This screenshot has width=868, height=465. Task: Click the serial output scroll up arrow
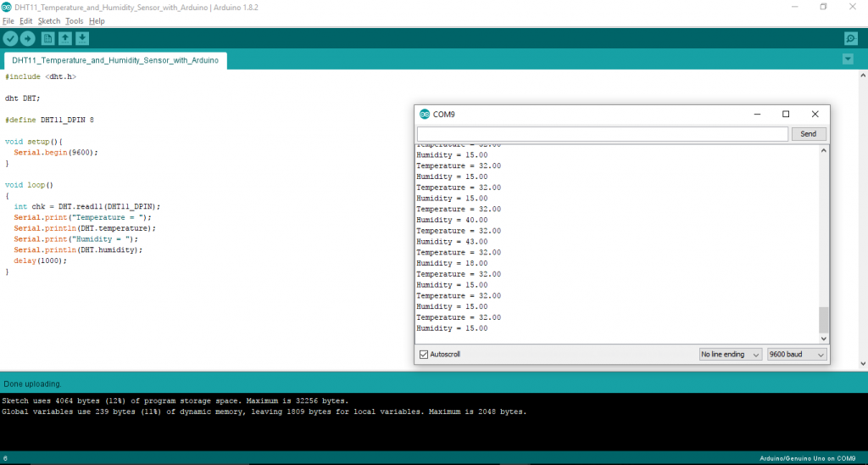pos(824,151)
